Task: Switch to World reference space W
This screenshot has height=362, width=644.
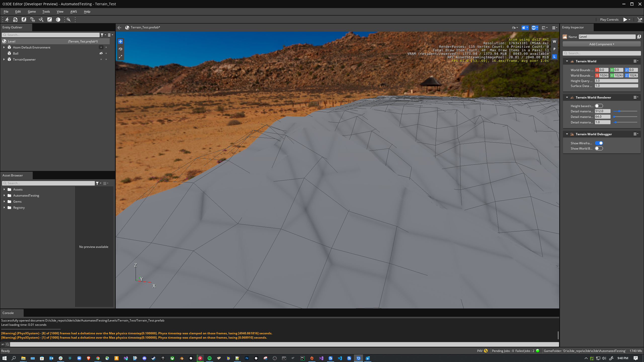Action: [x=554, y=41]
